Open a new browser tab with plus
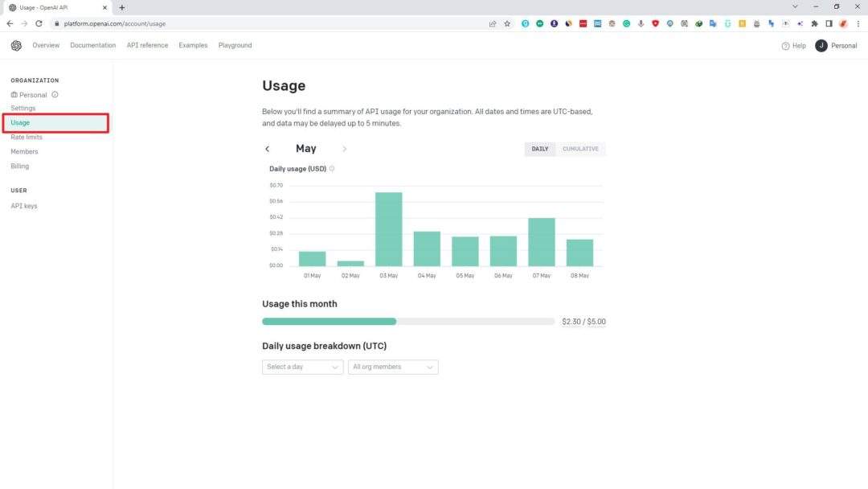 coord(122,8)
